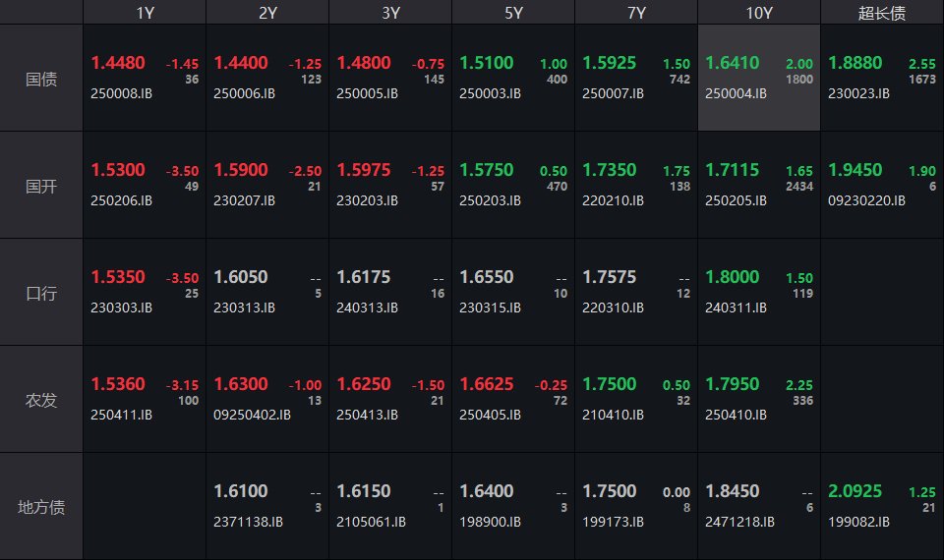Image resolution: width=944 pixels, height=560 pixels.
Task: Click the 超长债 column header
Action: (881, 13)
